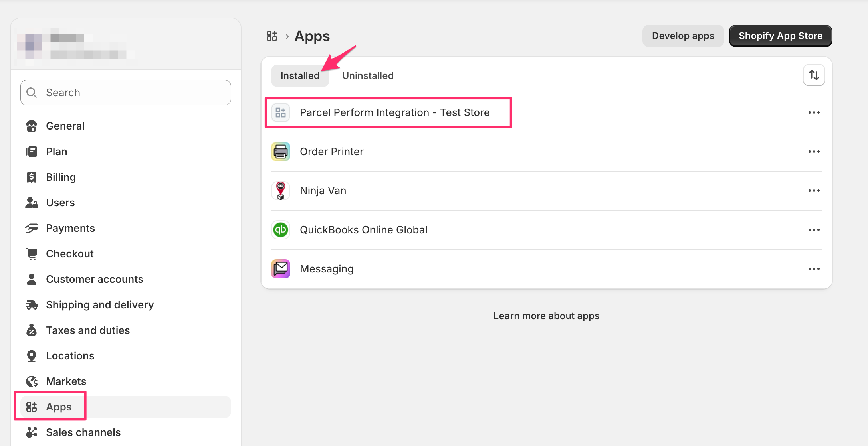The image size is (868, 446).
Task: Select Sales channels label in sidebar
Action: 83,432
